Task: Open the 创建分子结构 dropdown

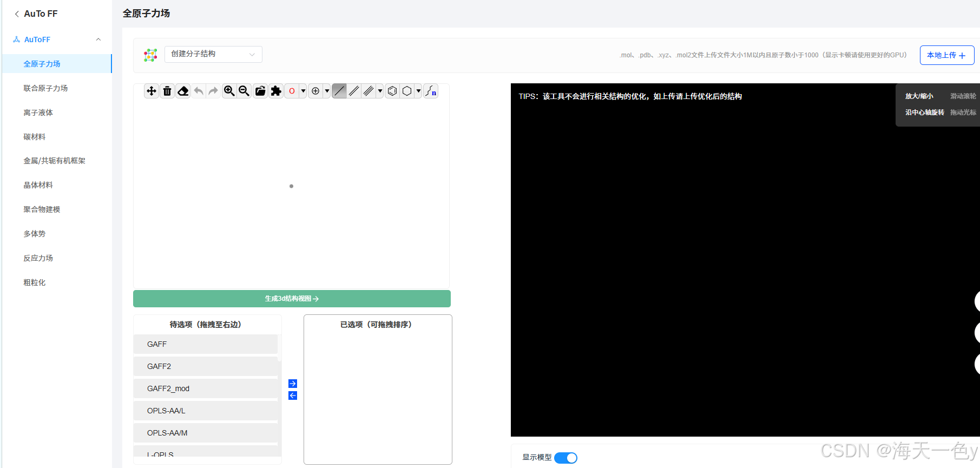Action: click(x=213, y=54)
